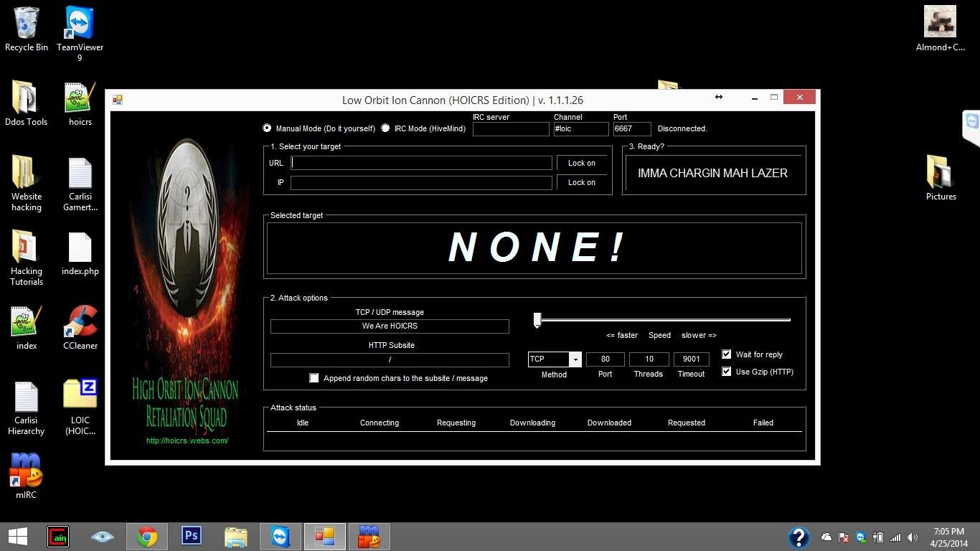Open the Ddos Tools folder on the desktop
This screenshot has width=980, height=551.
tap(27, 104)
